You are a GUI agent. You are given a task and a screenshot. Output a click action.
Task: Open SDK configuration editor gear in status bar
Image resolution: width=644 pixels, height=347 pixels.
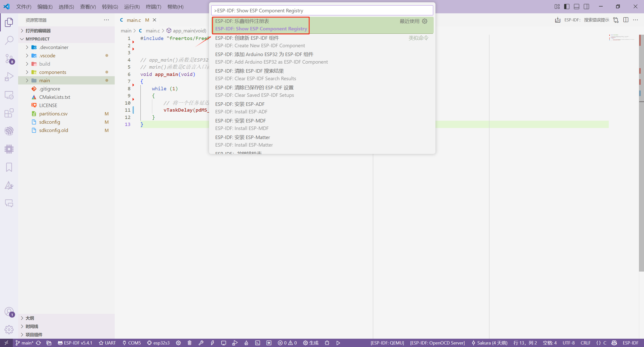coord(178,343)
